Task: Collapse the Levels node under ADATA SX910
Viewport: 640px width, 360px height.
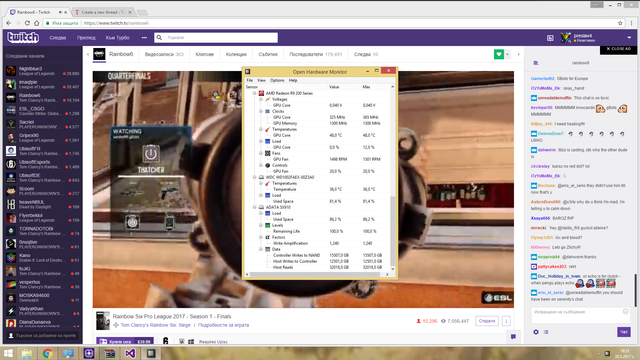Action: click(261, 225)
